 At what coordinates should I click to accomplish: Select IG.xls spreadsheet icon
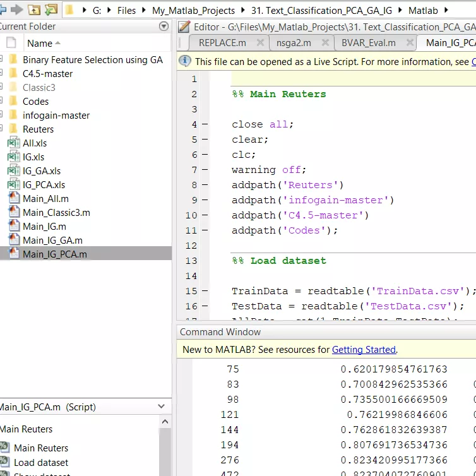click(x=13, y=157)
